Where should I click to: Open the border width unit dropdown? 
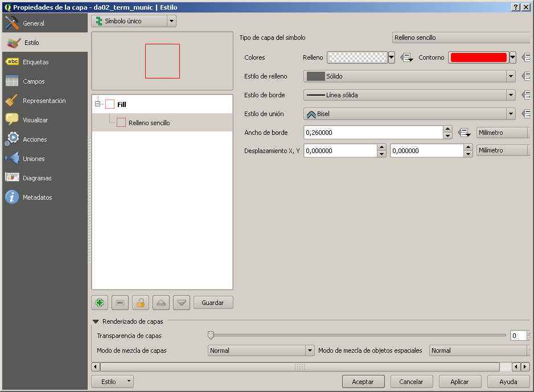(503, 133)
